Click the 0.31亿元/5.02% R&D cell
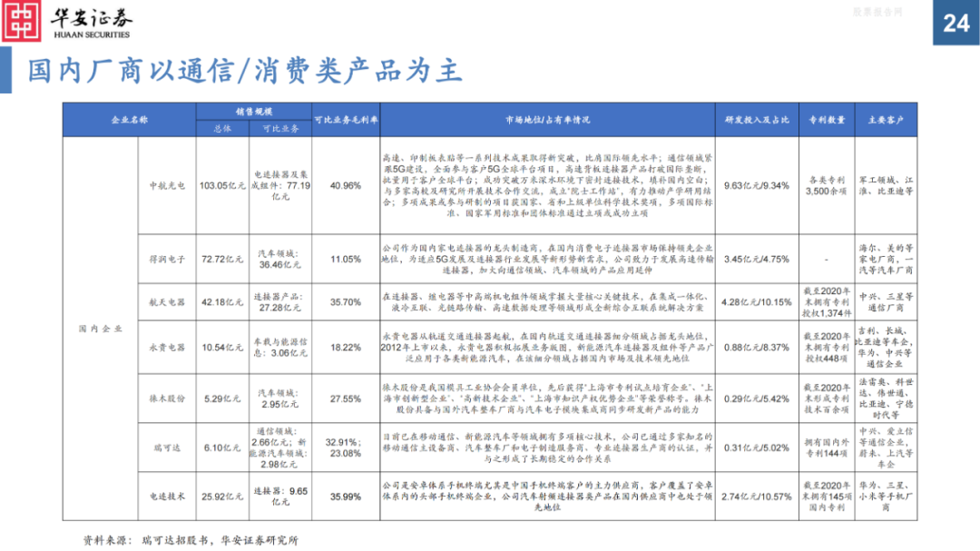The width and height of the screenshot is (980, 551). coord(757,448)
